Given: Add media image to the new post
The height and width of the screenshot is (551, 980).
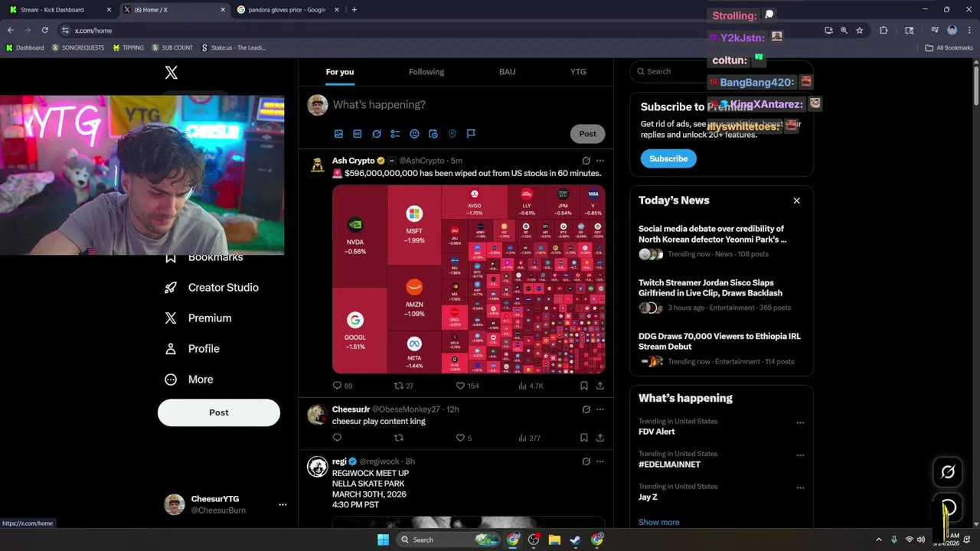Looking at the screenshot, I should tap(338, 134).
